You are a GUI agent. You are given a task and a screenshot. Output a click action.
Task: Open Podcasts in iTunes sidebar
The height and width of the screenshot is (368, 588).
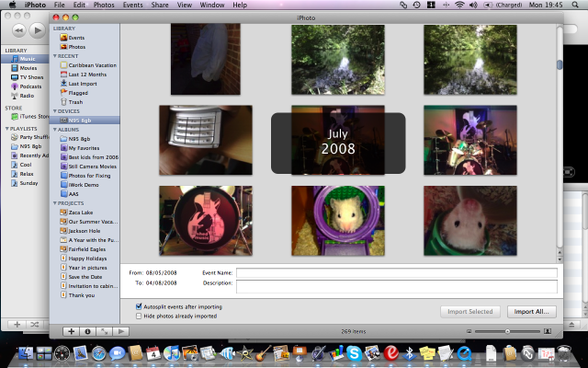30,86
